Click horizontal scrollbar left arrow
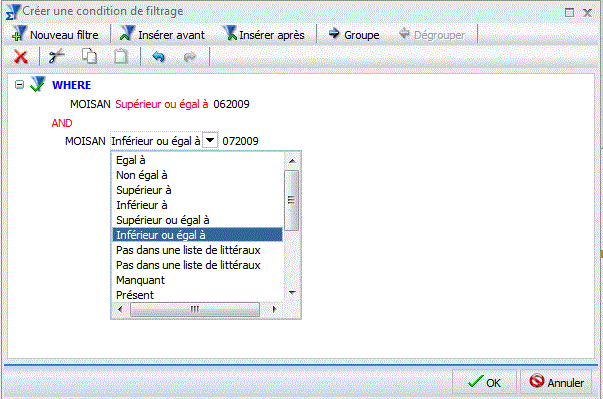The height and width of the screenshot is (399, 603). coord(120,309)
